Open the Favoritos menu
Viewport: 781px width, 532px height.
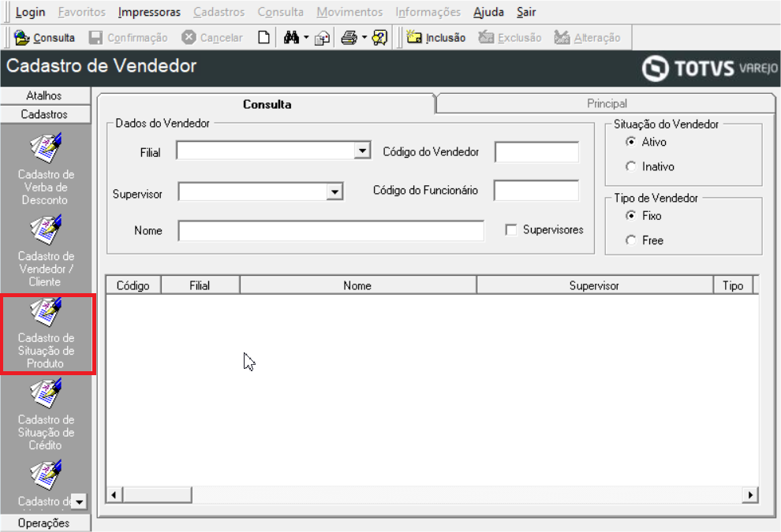point(82,12)
